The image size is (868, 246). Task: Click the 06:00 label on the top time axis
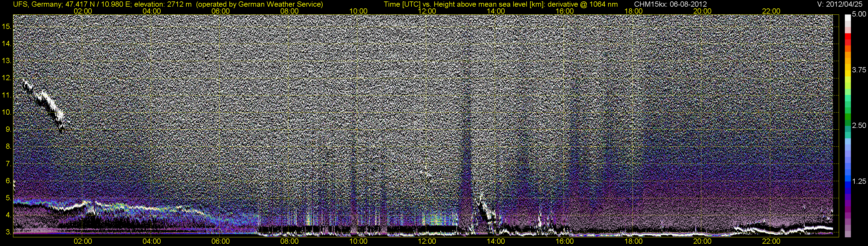(220, 11)
